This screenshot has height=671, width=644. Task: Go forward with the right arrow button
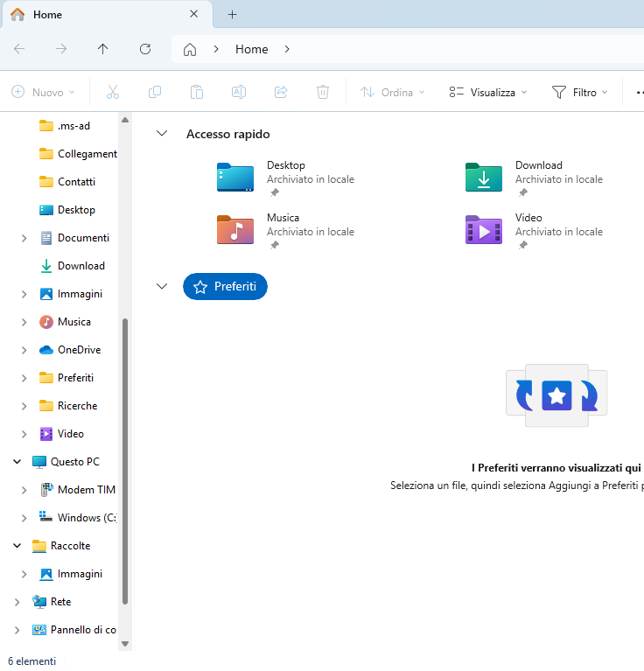pyautogui.click(x=61, y=49)
